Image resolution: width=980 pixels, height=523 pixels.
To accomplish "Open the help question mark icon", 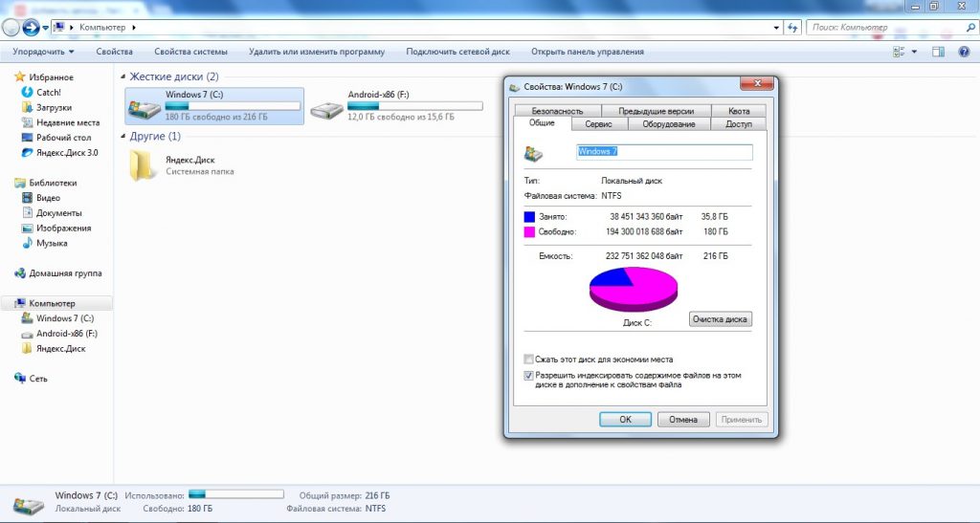I will 964,52.
